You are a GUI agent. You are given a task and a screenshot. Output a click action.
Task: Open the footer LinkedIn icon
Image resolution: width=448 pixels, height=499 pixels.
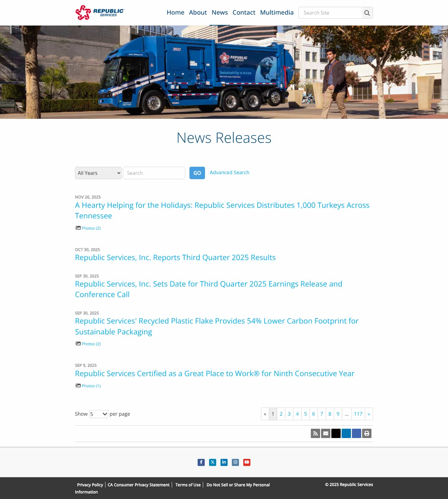point(224,462)
